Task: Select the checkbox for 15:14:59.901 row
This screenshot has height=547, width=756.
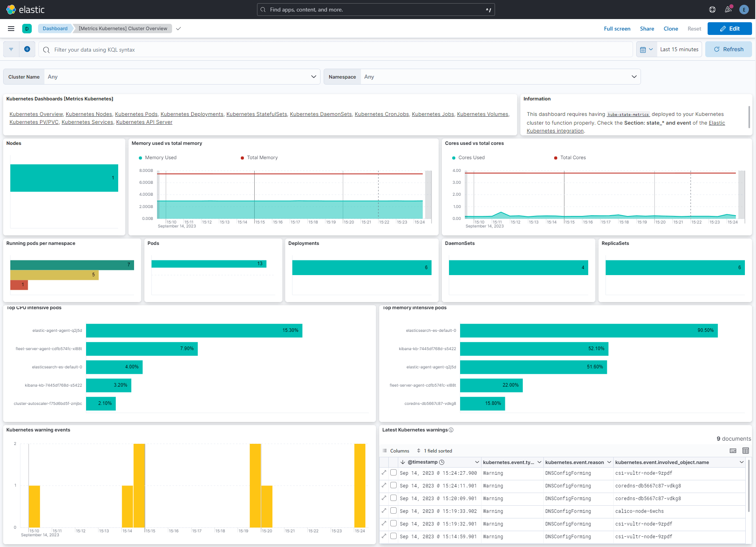Action: pyautogui.click(x=393, y=536)
